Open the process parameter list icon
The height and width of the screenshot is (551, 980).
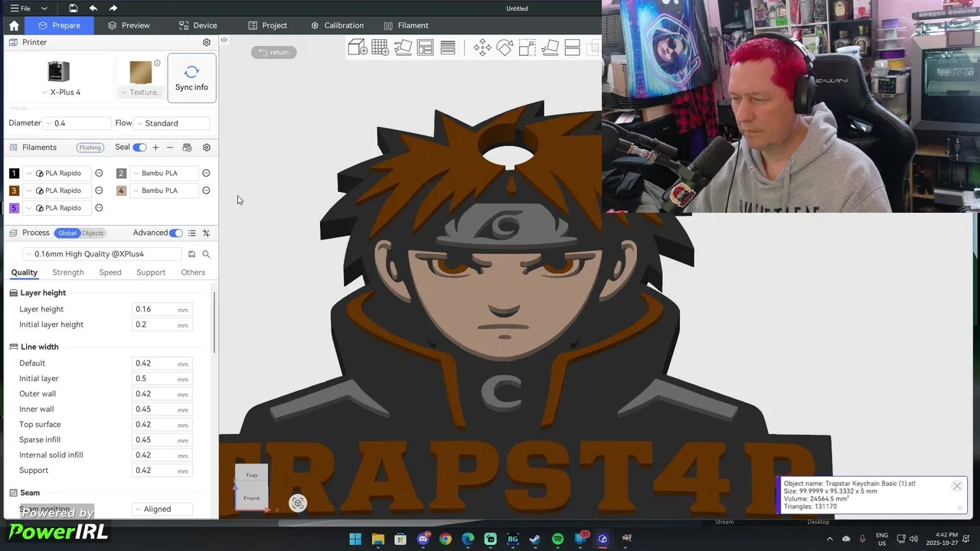point(192,233)
